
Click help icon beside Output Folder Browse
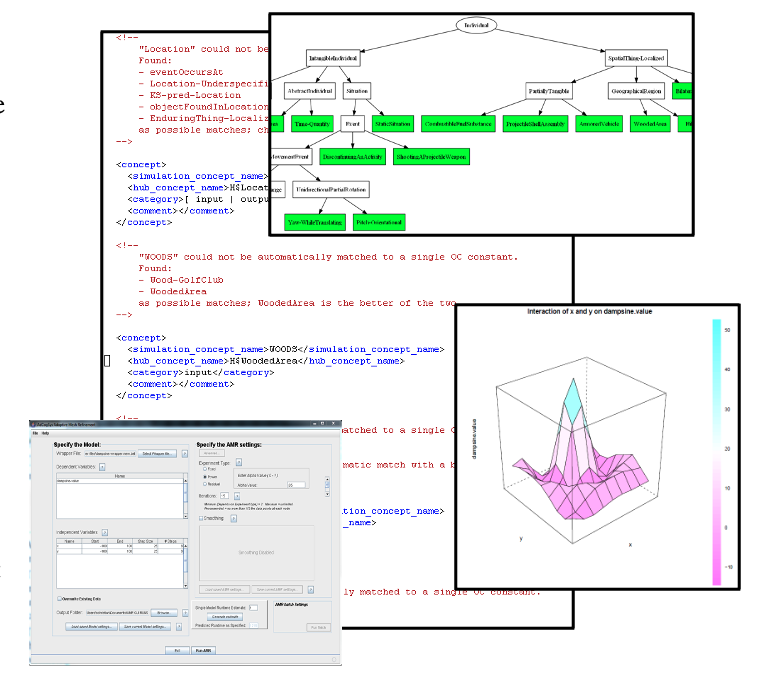coord(185,612)
